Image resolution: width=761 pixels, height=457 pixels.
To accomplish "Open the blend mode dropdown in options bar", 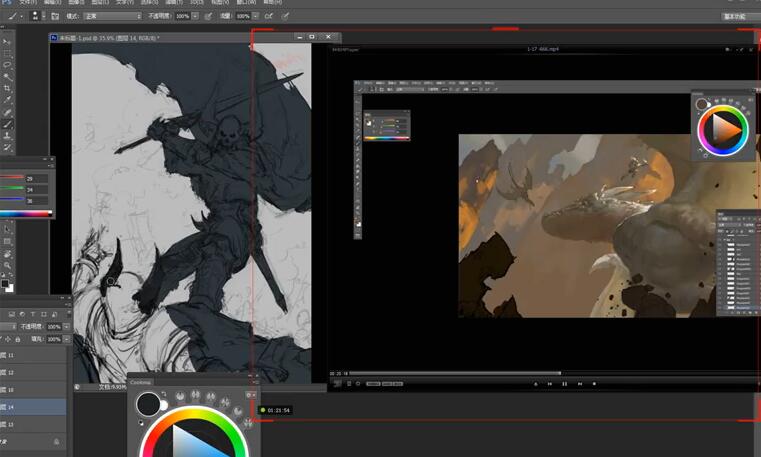I will 113,16.
